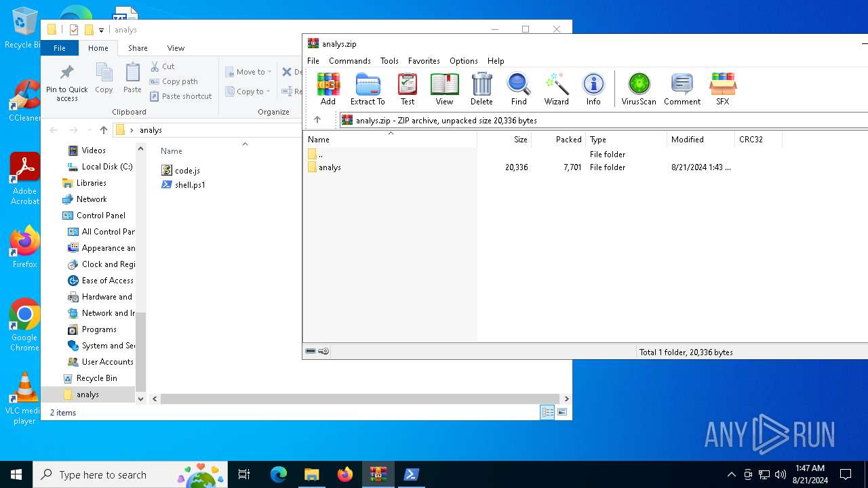Open the WinRAR Options menu
This screenshot has height=488, width=868.
pos(464,60)
